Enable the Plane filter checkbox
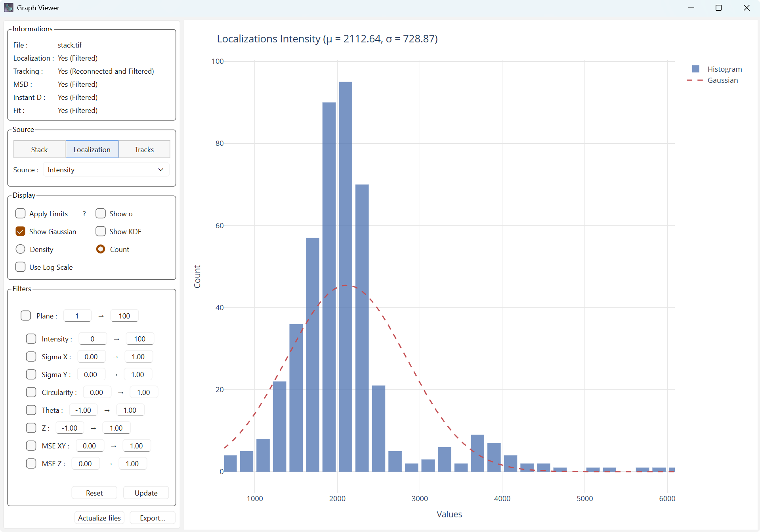This screenshot has height=532, width=760. [x=25, y=315]
